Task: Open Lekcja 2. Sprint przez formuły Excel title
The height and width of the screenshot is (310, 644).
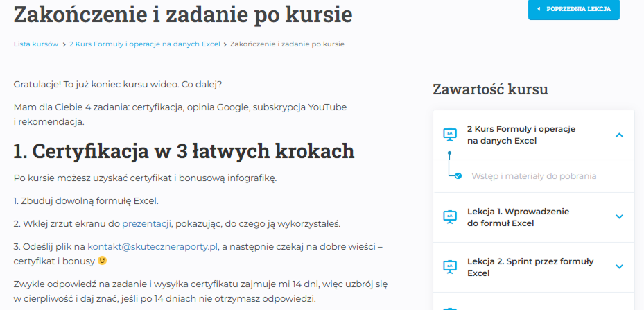Action: click(530, 267)
